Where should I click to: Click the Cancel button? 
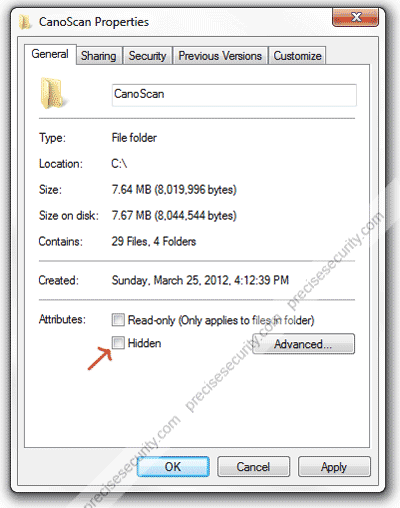(x=253, y=467)
